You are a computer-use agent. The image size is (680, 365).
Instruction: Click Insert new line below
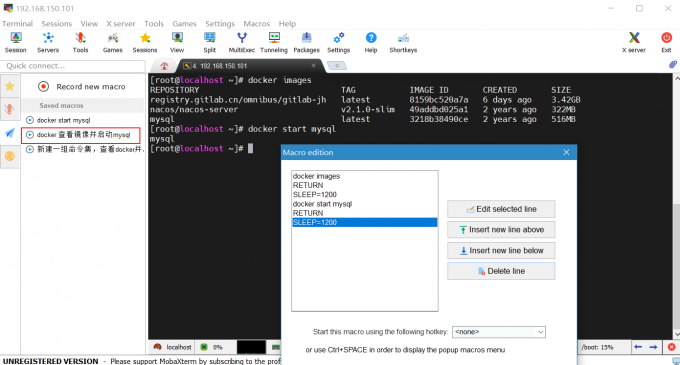pyautogui.click(x=501, y=251)
